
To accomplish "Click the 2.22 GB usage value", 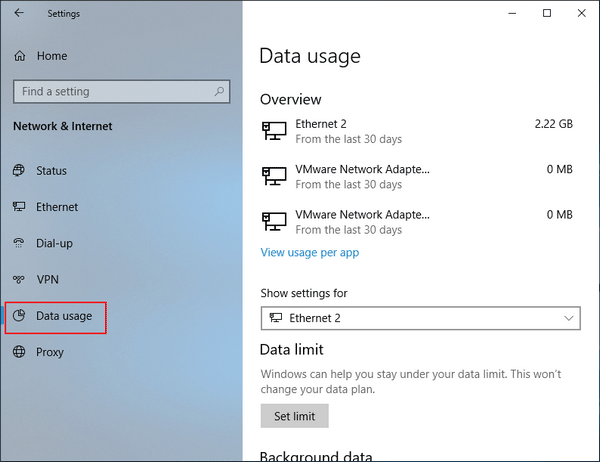I will click(553, 124).
